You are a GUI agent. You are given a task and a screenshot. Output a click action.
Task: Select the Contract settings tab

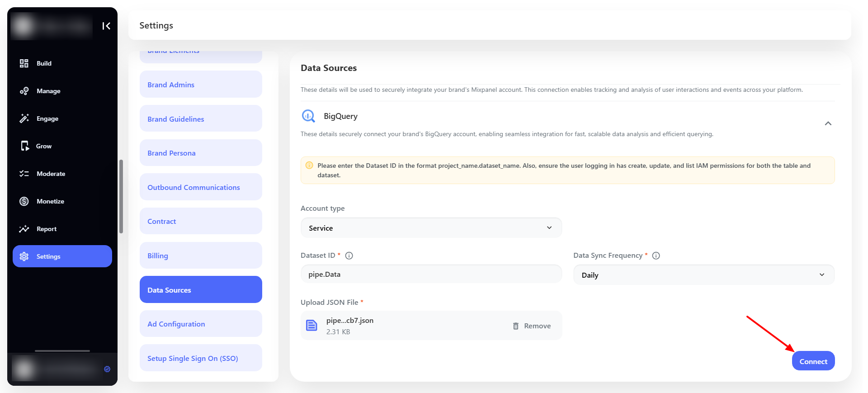tap(201, 221)
